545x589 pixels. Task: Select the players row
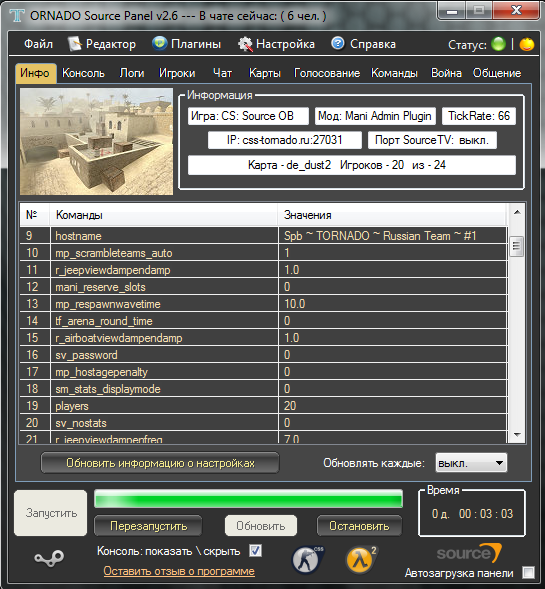pos(263,406)
